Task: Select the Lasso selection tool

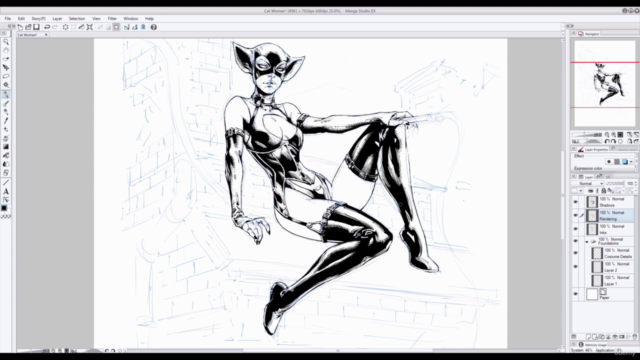Action: [x=6, y=76]
